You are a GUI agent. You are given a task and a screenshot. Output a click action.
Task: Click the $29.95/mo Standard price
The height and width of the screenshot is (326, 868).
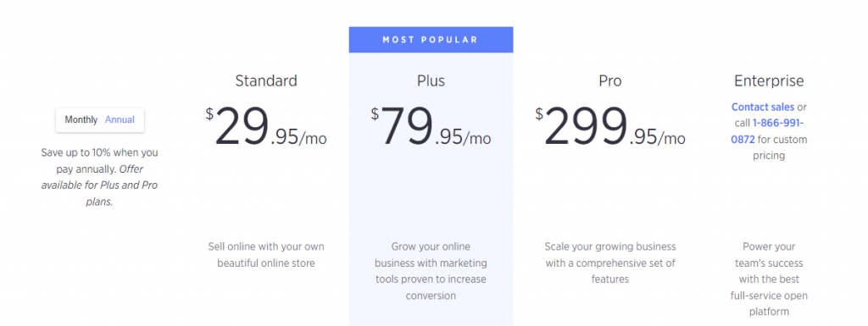pyautogui.click(x=266, y=126)
